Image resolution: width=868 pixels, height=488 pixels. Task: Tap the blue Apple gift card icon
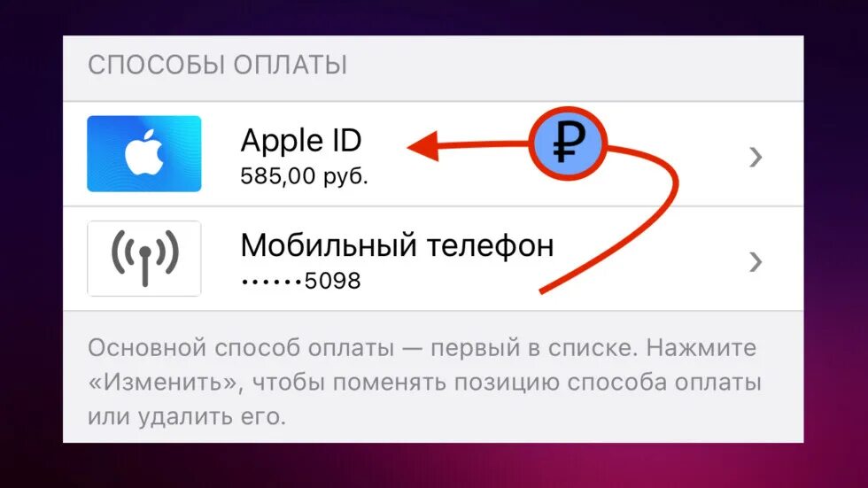click(143, 153)
